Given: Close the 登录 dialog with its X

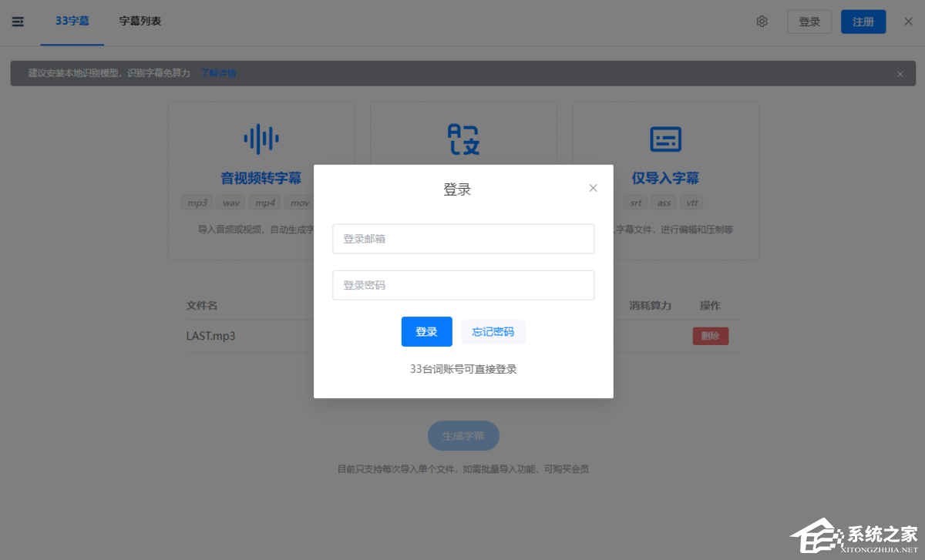Looking at the screenshot, I should click(593, 188).
